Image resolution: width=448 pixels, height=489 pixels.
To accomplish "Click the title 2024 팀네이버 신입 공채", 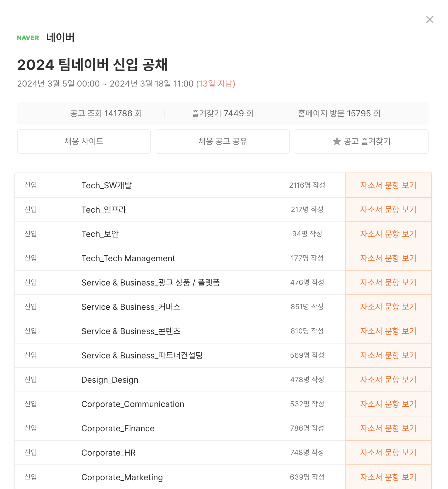I will tap(92, 65).
